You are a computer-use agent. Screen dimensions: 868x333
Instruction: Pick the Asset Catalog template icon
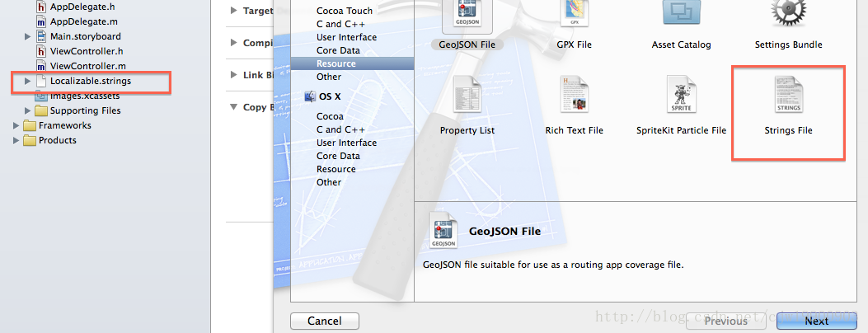pyautogui.click(x=682, y=12)
